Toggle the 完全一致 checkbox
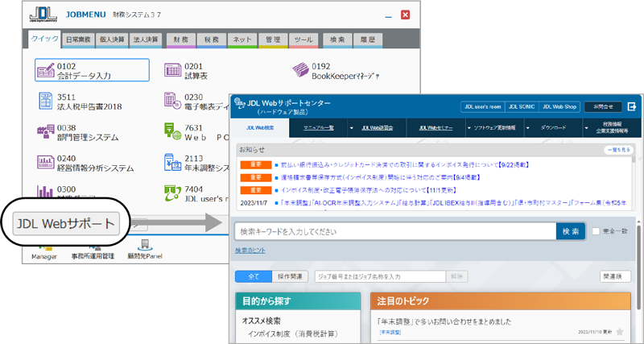Viewport: 644px width, 344px height. (x=596, y=231)
